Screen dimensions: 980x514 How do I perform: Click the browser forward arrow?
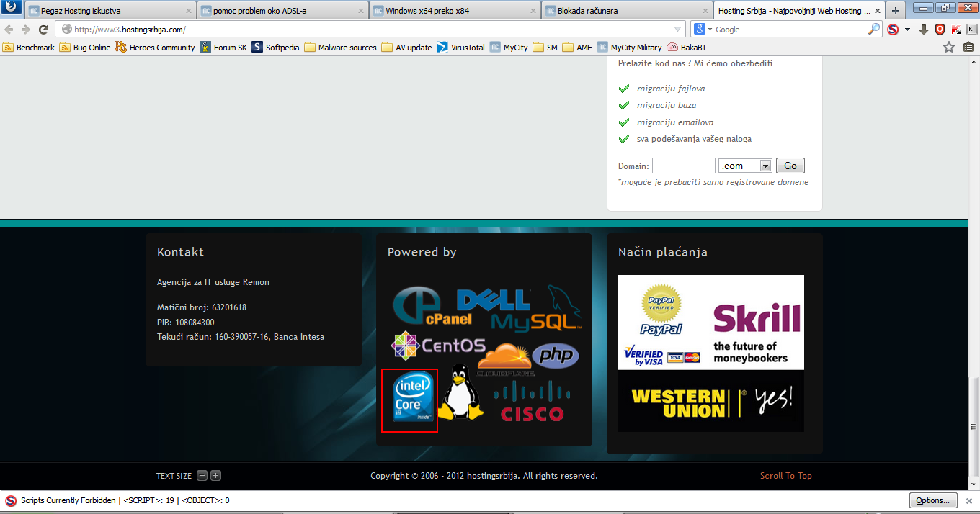point(26,30)
